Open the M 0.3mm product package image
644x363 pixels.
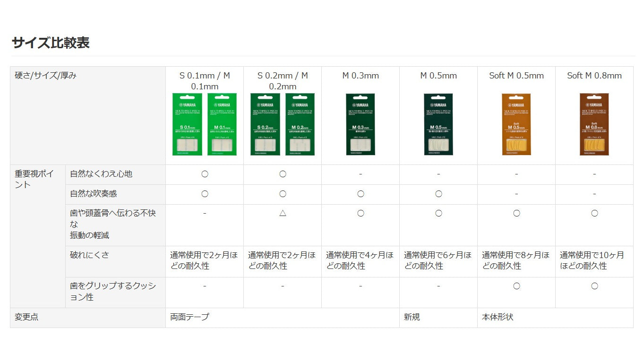pyautogui.click(x=361, y=124)
